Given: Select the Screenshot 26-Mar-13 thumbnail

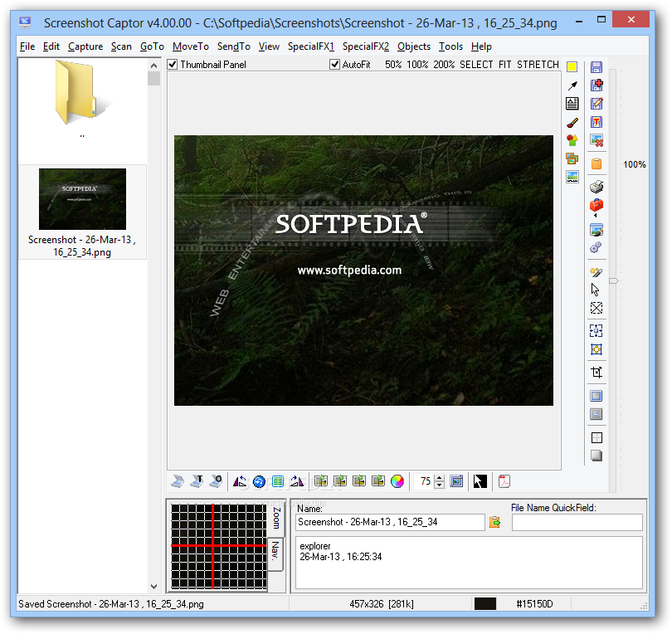Looking at the screenshot, I should tap(82, 212).
